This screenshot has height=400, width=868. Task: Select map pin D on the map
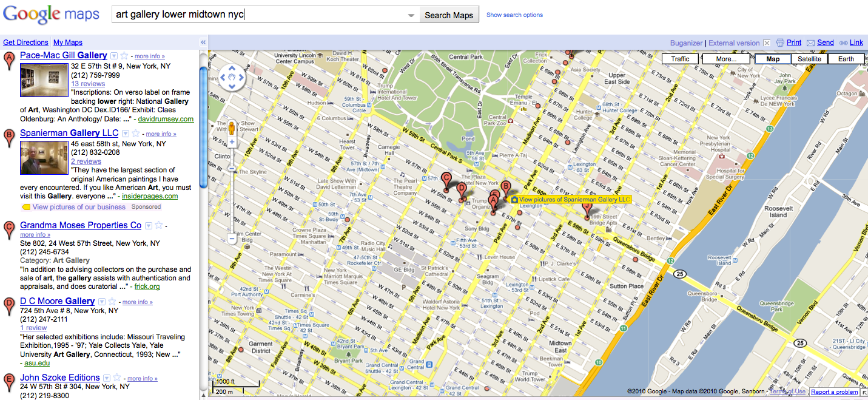click(461, 191)
